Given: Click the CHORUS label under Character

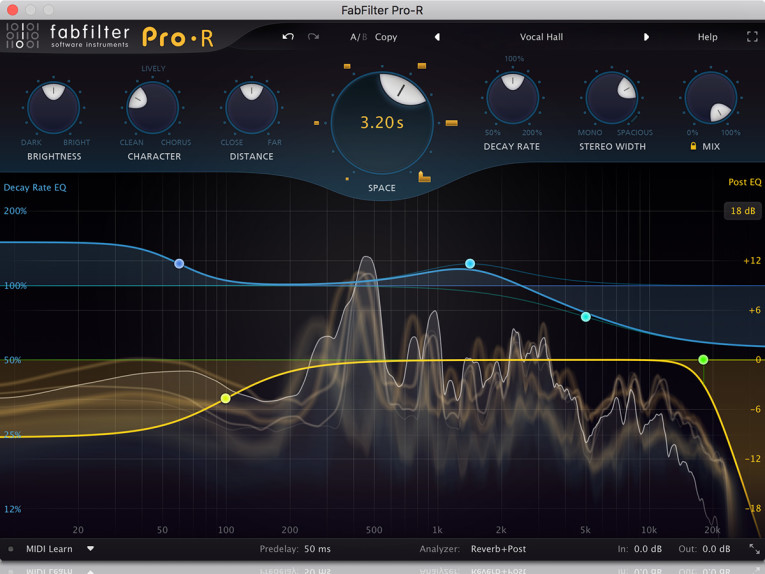Looking at the screenshot, I should [x=176, y=142].
